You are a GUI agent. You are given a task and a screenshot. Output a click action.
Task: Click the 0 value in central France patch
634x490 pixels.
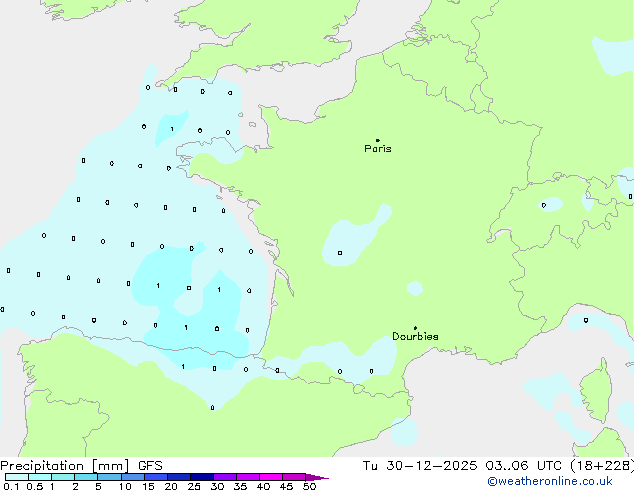click(340, 253)
